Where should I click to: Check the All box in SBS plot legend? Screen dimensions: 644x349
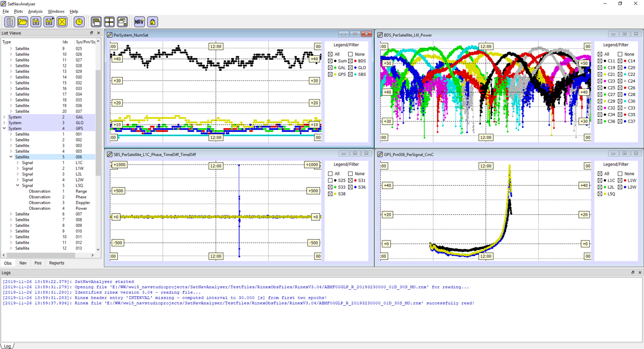[331, 173]
